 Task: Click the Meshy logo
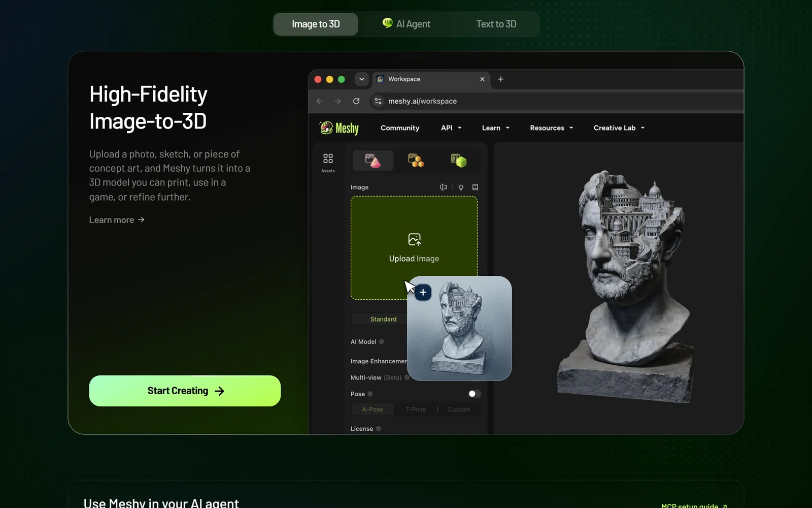339,128
